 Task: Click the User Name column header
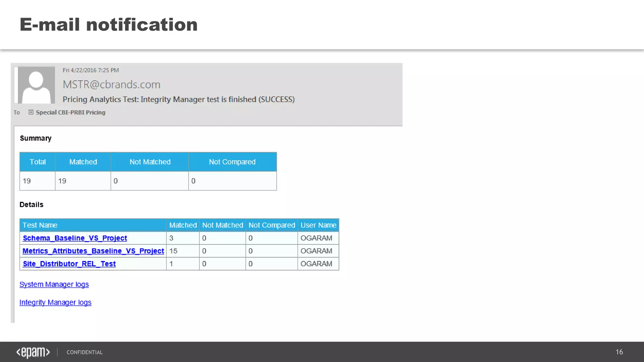[x=318, y=225]
